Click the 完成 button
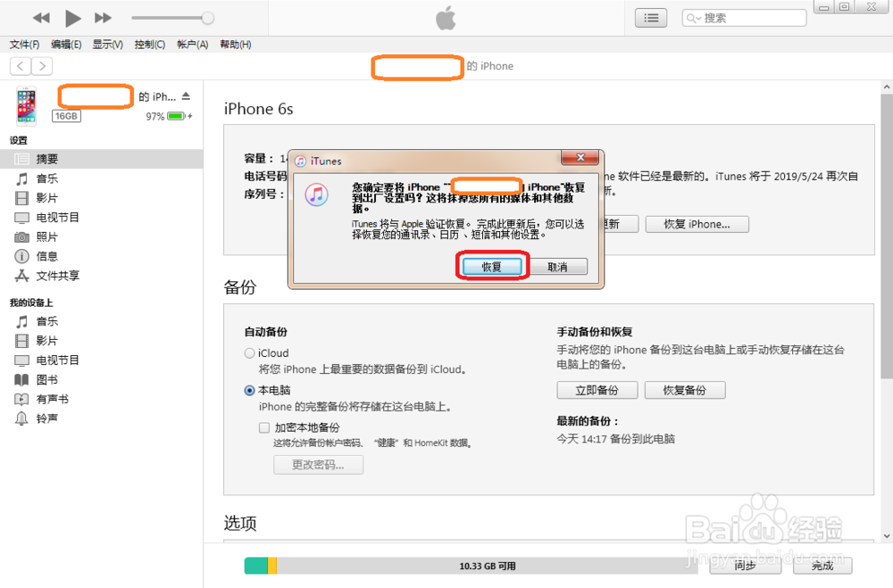This screenshot has height=588, width=893. [x=823, y=566]
